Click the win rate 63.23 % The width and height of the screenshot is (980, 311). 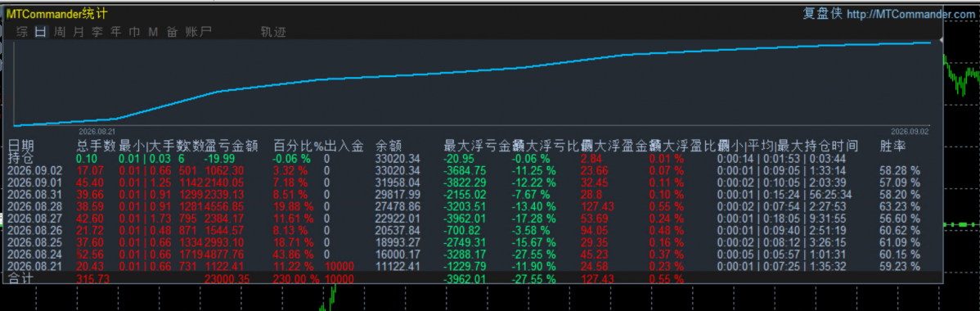point(900,206)
